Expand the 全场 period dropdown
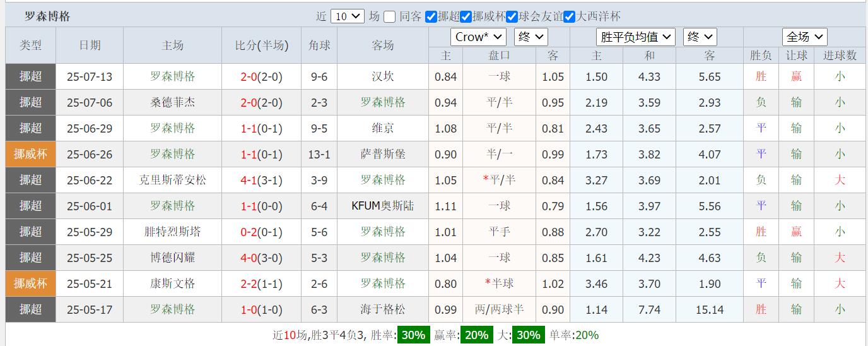Viewport: 868px width, 346px height. [x=804, y=37]
